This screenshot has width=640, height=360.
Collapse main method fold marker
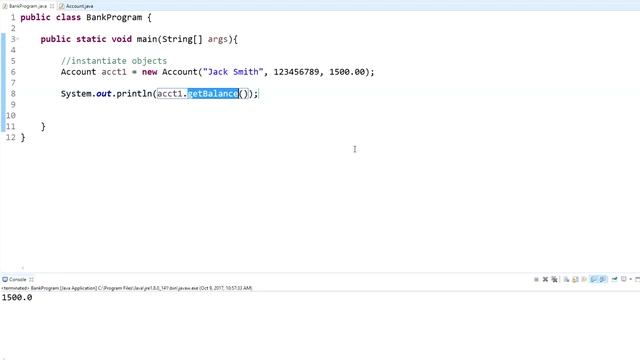pos(18,39)
